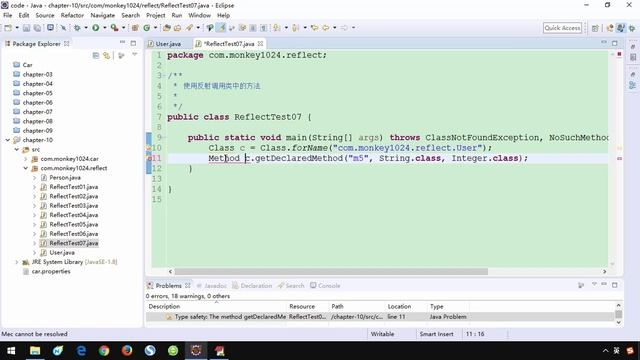Switch to the Console tab
The height and width of the screenshot is (360, 640).
point(325,285)
